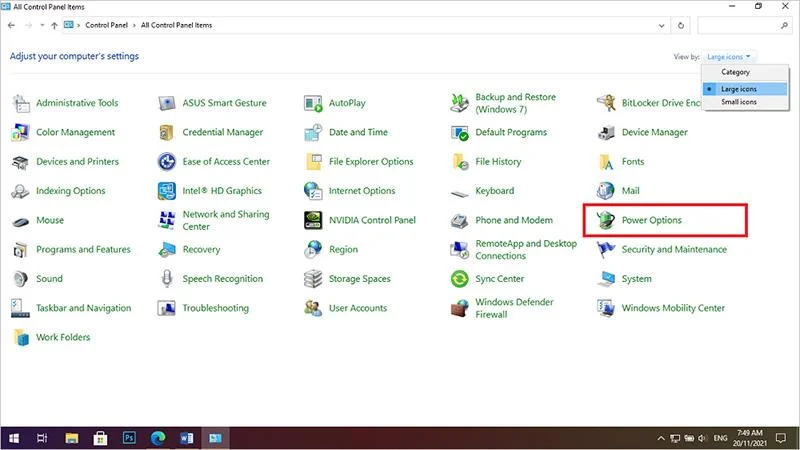Click the Device Manager icon
This screenshot has height=450, width=800.
[606, 133]
